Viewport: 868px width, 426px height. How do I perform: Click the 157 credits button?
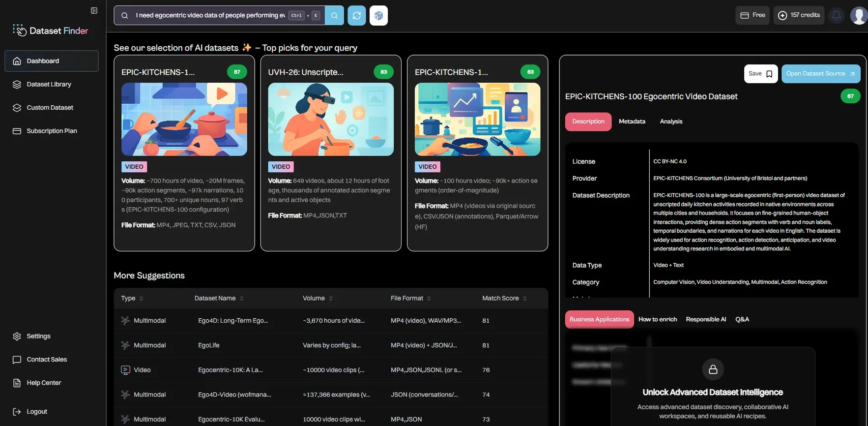tap(799, 15)
